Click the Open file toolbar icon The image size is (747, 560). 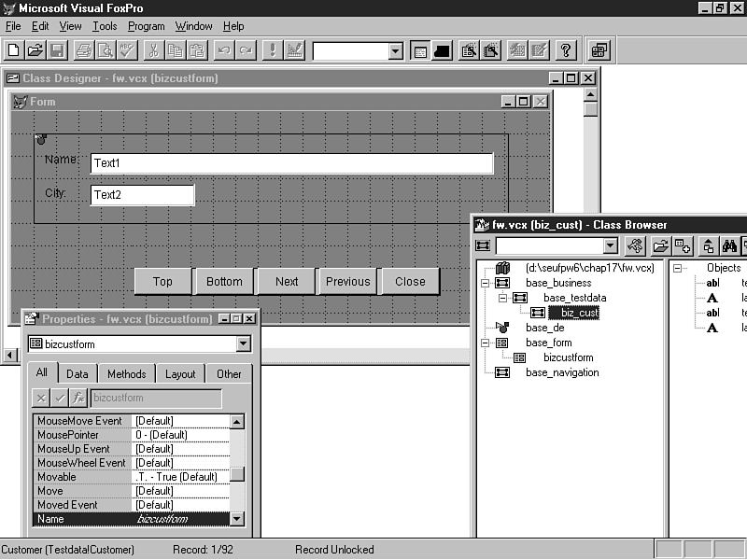(35, 50)
